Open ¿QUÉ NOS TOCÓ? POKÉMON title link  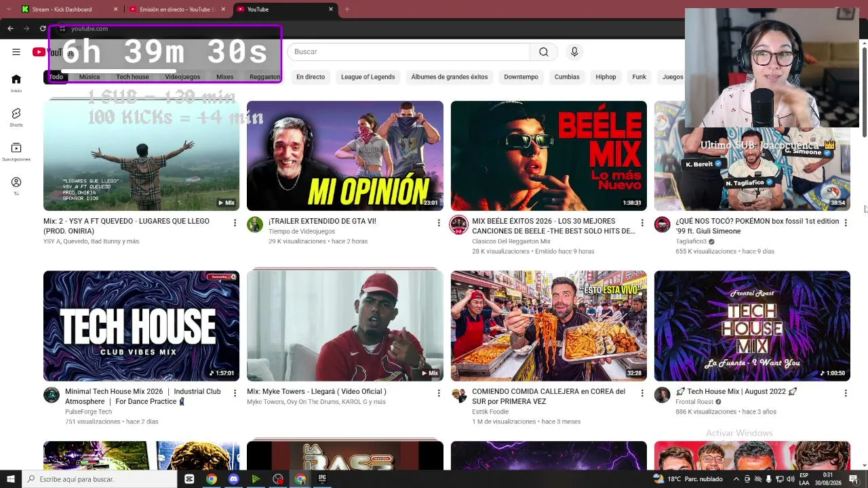[757, 226]
